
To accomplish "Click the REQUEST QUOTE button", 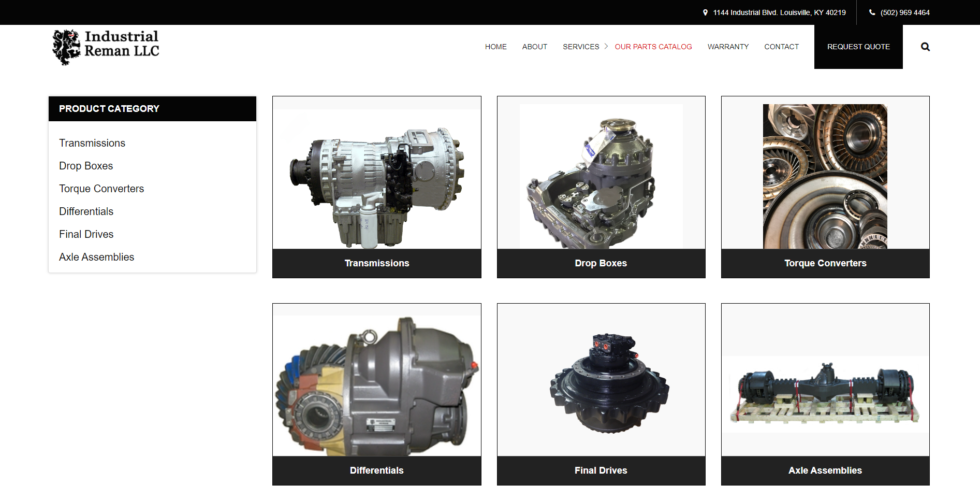I will point(858,47).
